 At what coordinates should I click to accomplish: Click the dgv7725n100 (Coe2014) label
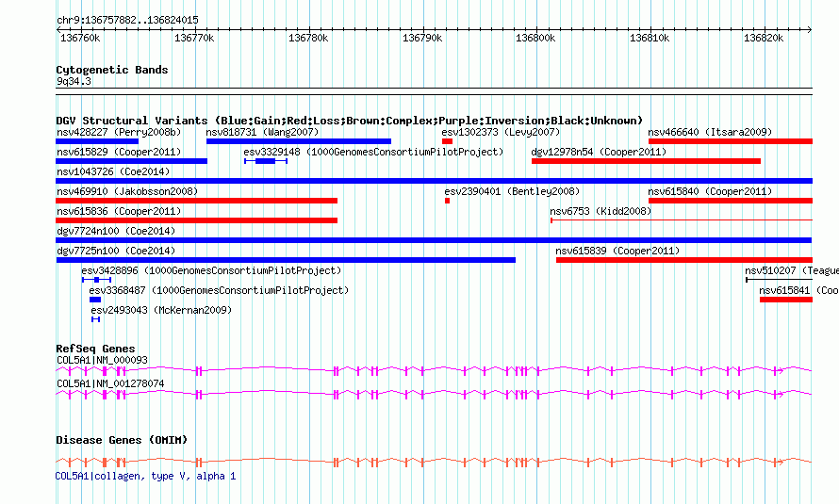(x=116, y=251)
